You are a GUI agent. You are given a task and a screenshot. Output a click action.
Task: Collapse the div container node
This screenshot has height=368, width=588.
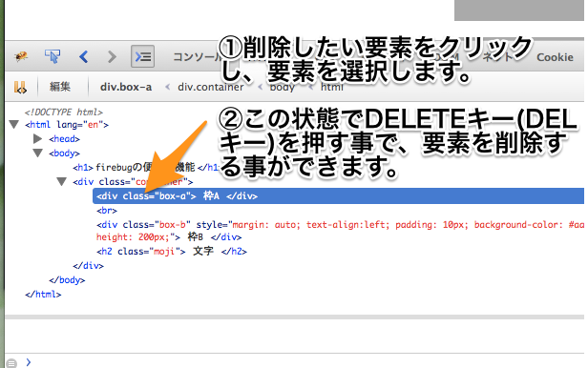61,182
